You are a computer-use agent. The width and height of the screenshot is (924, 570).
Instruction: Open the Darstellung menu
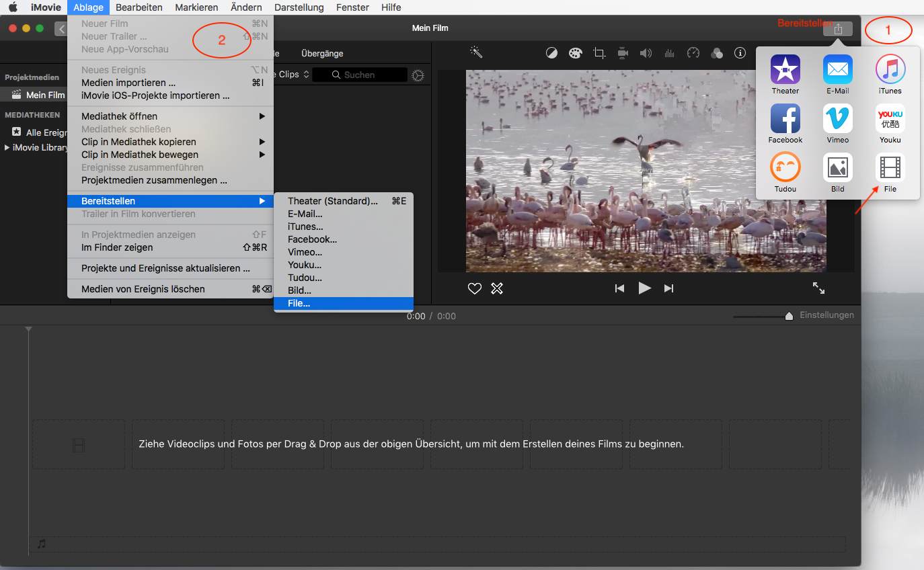(x=299, y=7)
